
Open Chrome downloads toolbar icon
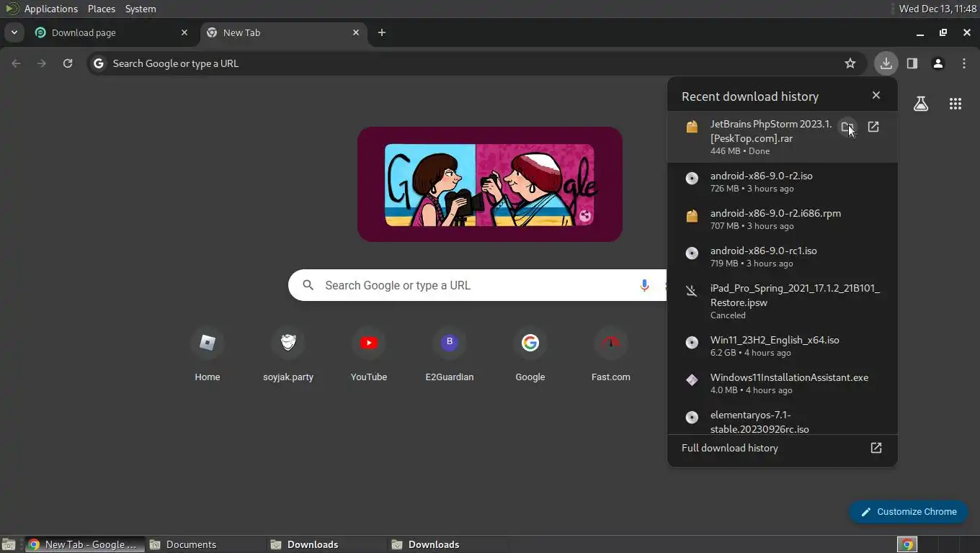click(886, 63)
